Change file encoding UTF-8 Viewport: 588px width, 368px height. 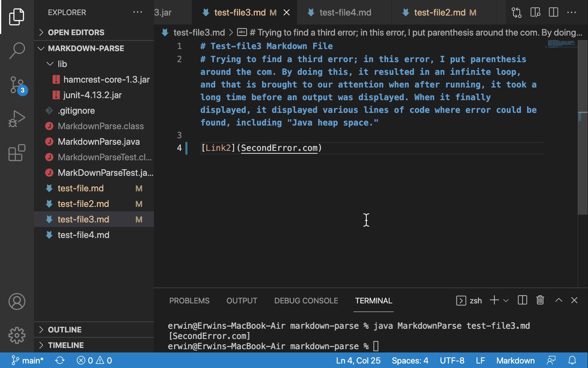pos(452,360)
